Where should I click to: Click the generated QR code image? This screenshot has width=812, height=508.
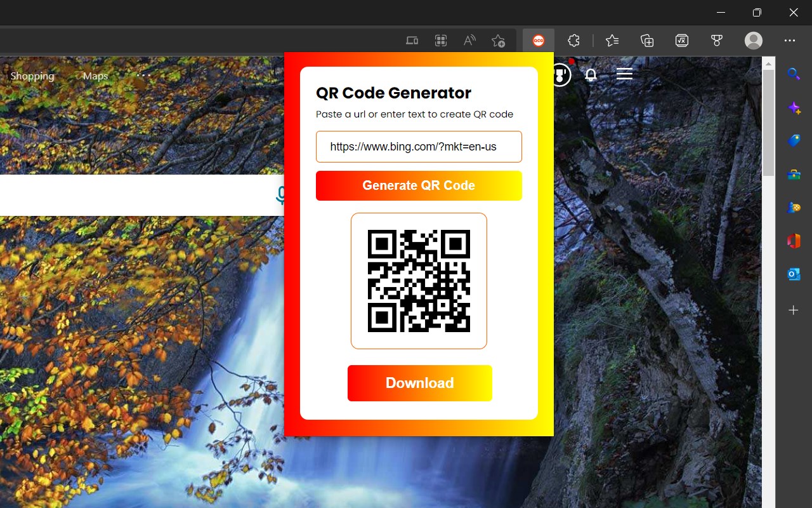419,281
